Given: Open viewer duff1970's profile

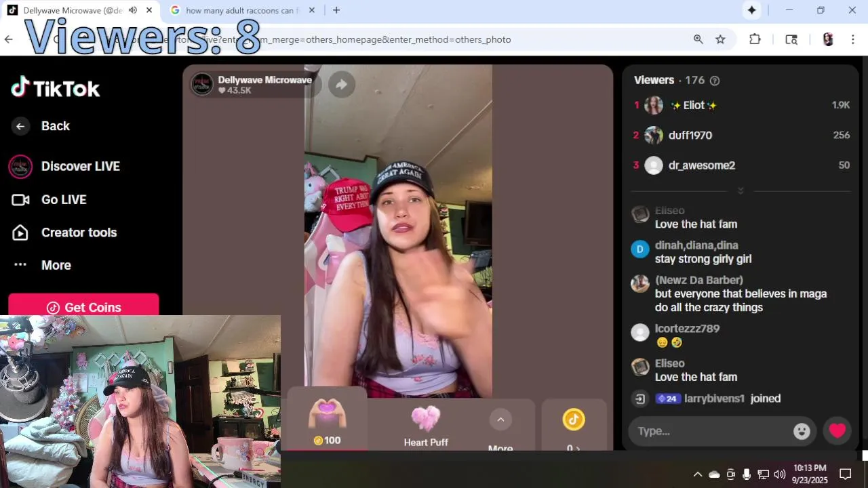Looking at the screenshot, I should coord(690,135).
